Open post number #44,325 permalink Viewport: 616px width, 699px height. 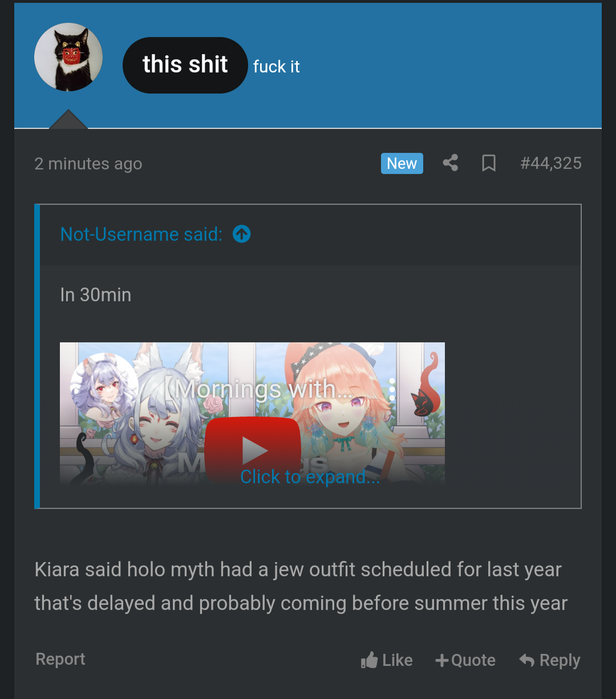551,163
